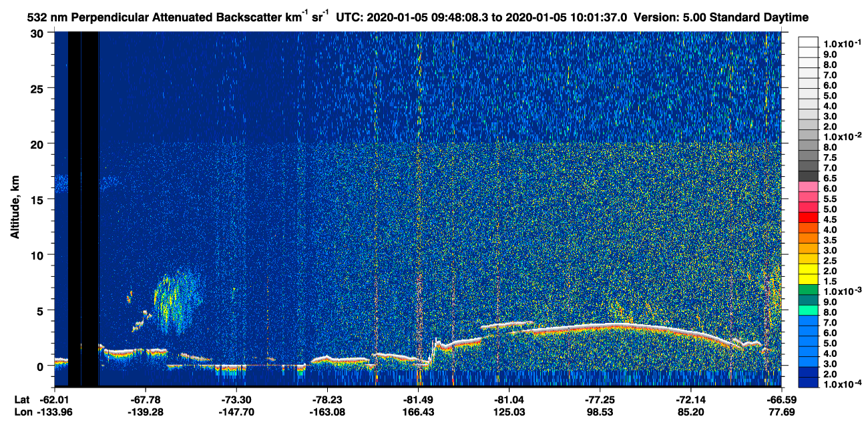Click color scale label "1.0x10-2"
Image resolution: width=868 pixels, height=445 pixels.
pos(841,137)
